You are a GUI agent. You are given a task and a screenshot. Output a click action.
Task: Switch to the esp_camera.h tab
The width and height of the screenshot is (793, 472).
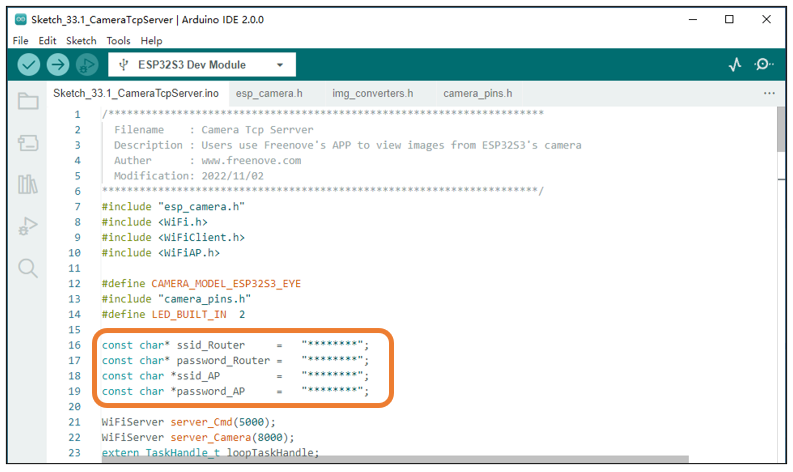269,94
